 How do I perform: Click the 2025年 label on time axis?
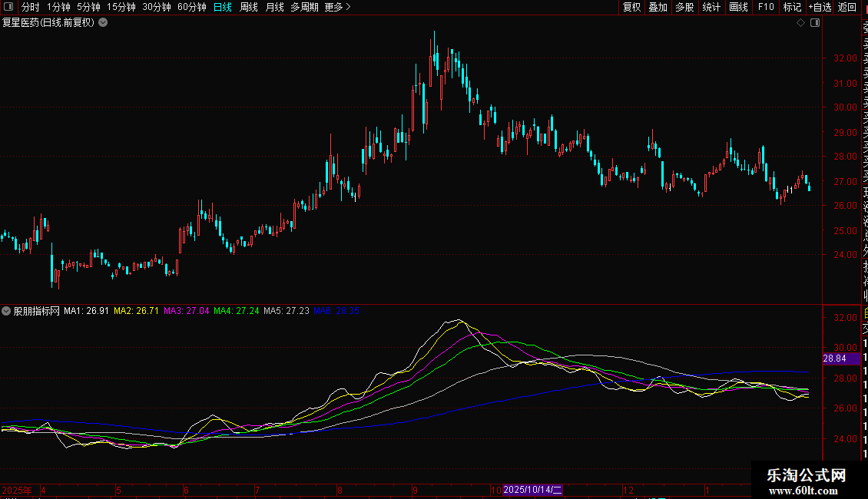(x=17, y=490)
